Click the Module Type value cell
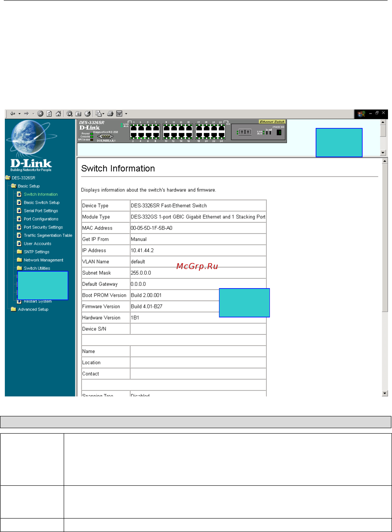The height and width of the screenshot is (532, 392). pyautogui.click(x=198, y=217)
